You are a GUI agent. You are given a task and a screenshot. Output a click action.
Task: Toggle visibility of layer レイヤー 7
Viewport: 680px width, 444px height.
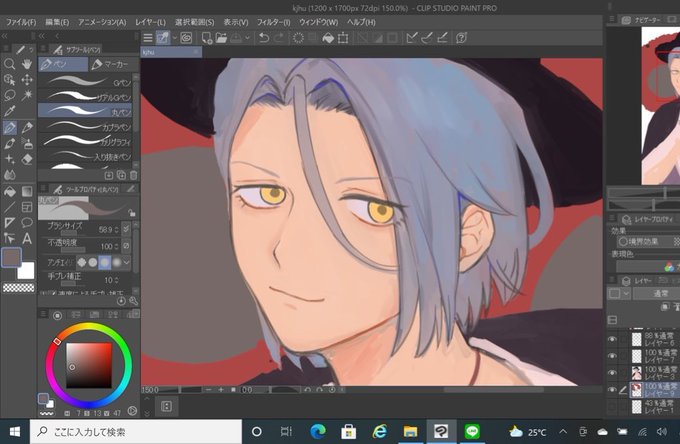612,356
